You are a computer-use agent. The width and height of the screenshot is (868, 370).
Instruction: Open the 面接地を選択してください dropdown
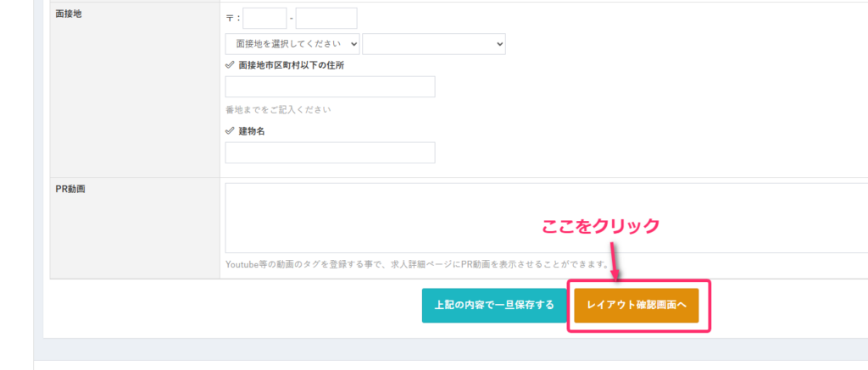click(x=292, y=44)
